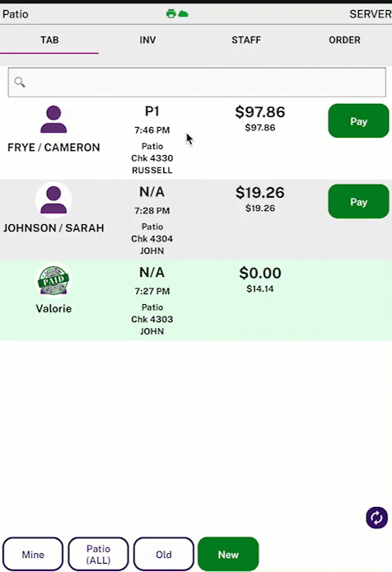Viewport: 392px width, 572px height.
Task: Toggle the Patio (ALL) filter
Action: (99, 554)
